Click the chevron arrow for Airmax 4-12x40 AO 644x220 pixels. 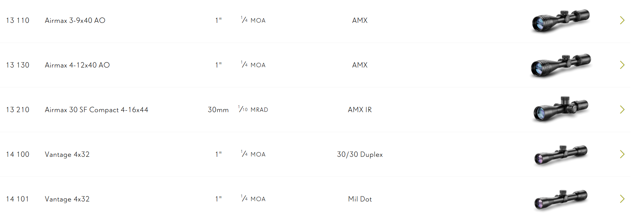coord(622,65)
